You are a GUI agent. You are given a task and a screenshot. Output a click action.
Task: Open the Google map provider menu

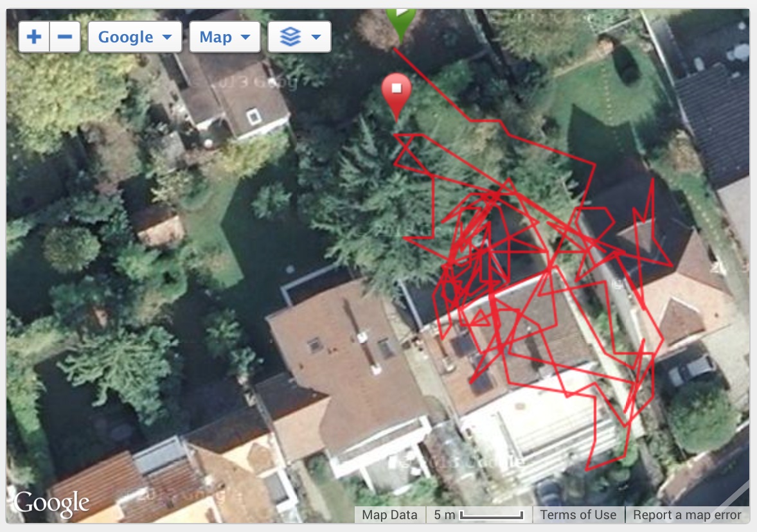pos(135,37)
